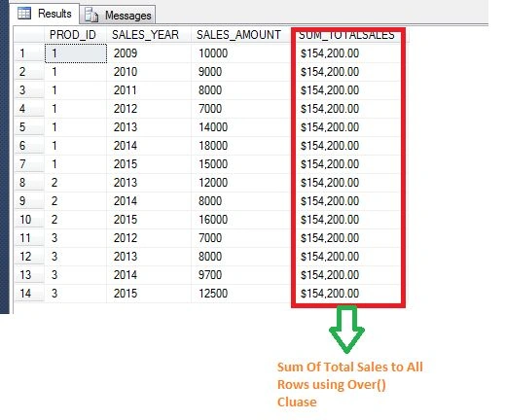This screenshot has width=505, height=420.
Task: Click the selected PROD_ID cell in row 1
Action: coord(76,53)
